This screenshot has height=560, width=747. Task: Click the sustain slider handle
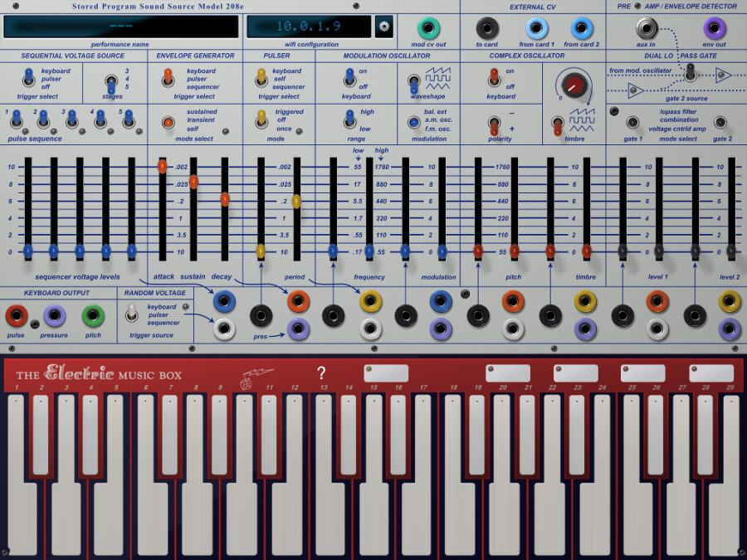pyautogui.click(x=193, y=182)
